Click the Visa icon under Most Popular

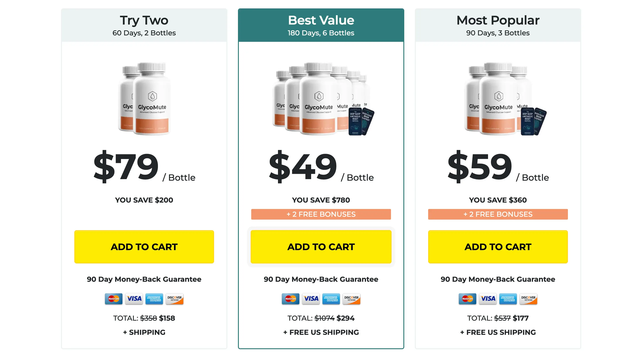coord(488,299)
